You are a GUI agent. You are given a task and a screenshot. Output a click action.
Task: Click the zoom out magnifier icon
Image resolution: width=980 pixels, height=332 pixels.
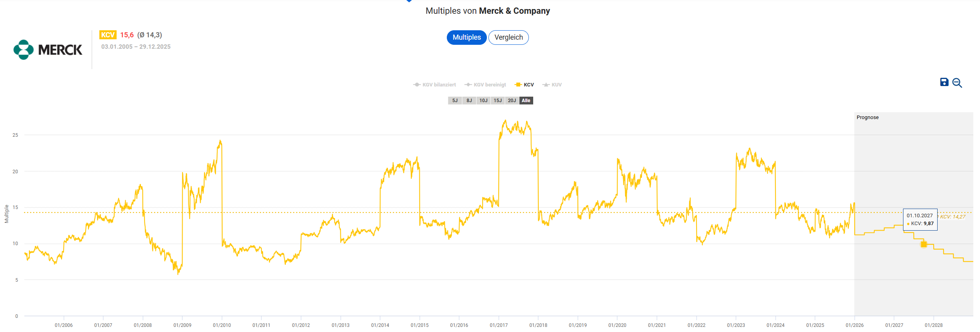[x=957, y=83]
